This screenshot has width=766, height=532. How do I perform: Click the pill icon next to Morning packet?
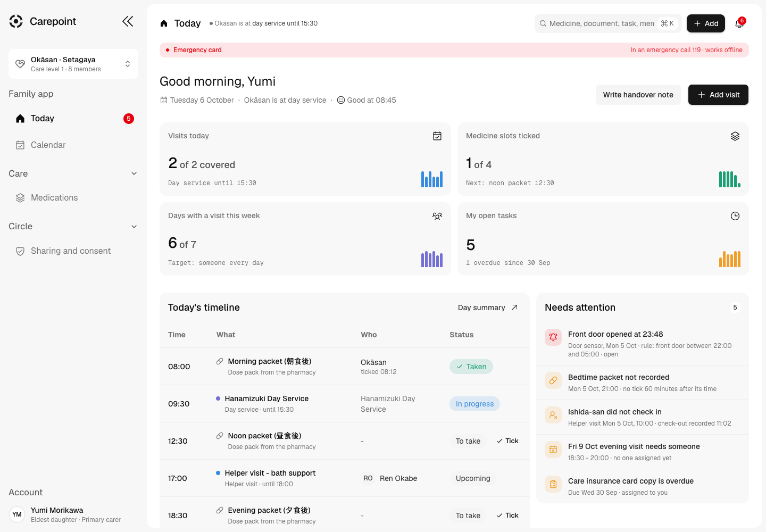point(220,361)
